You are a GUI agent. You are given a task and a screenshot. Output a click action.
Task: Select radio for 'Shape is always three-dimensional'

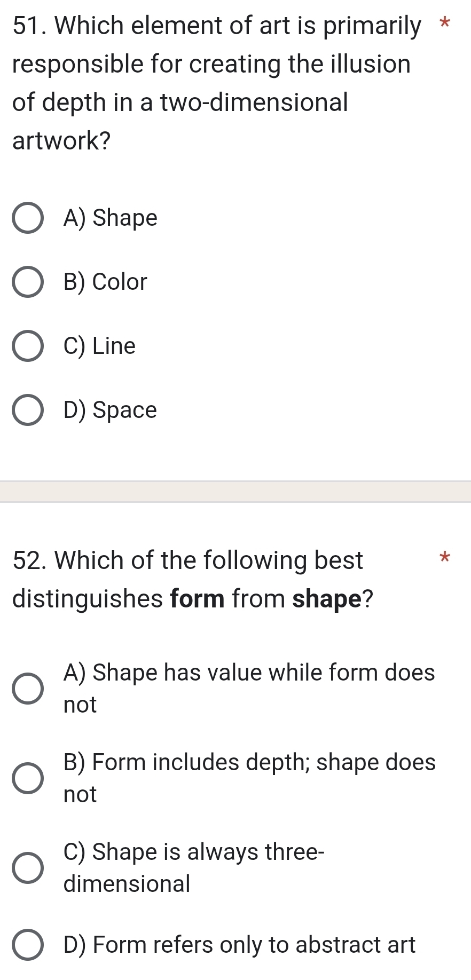point(28,868)
